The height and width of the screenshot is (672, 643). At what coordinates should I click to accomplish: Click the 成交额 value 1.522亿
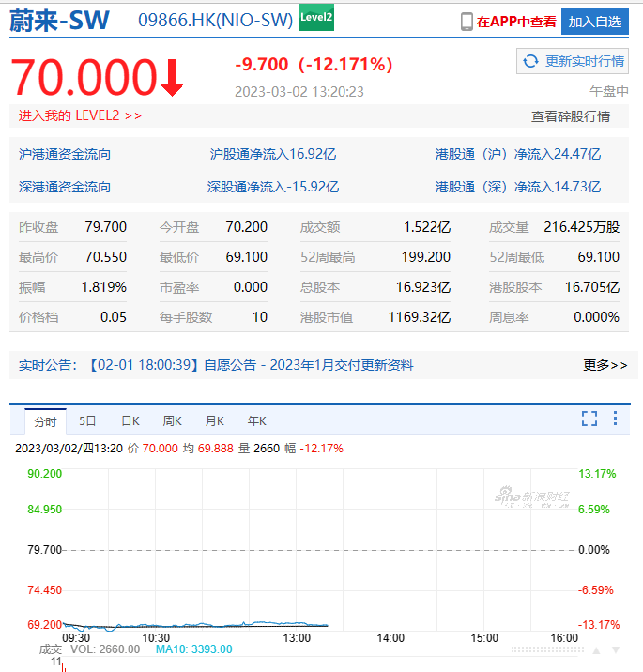click(427, 227)
